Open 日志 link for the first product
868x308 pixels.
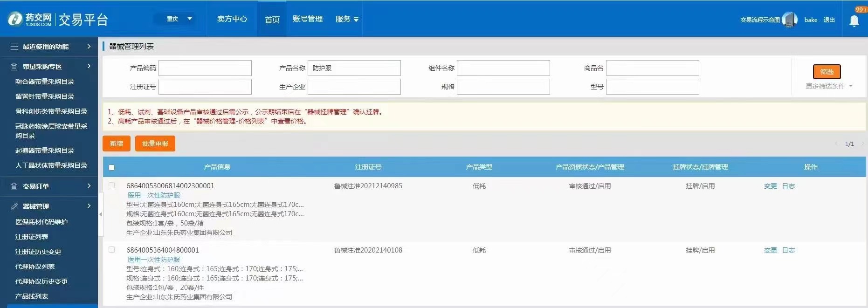coord(788,186)
